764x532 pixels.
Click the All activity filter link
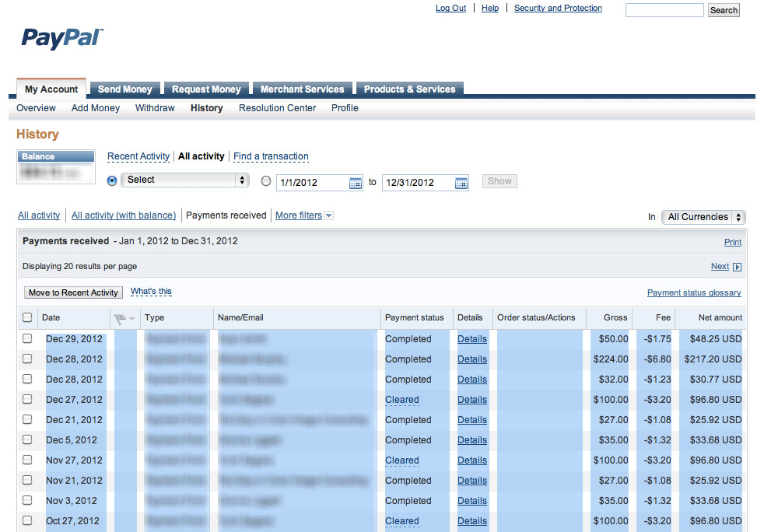(x=39, y=215)
